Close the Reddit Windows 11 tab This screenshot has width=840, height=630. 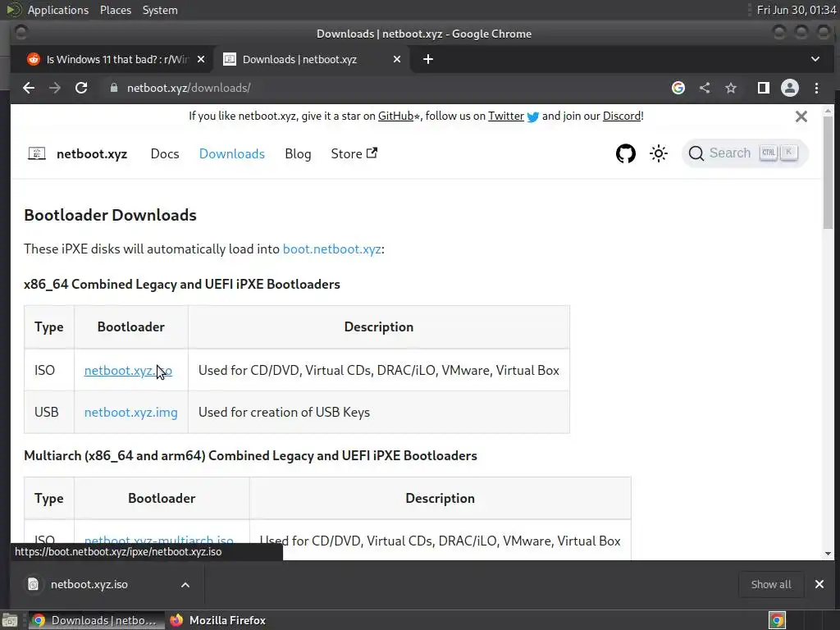(x=201, y=59)
